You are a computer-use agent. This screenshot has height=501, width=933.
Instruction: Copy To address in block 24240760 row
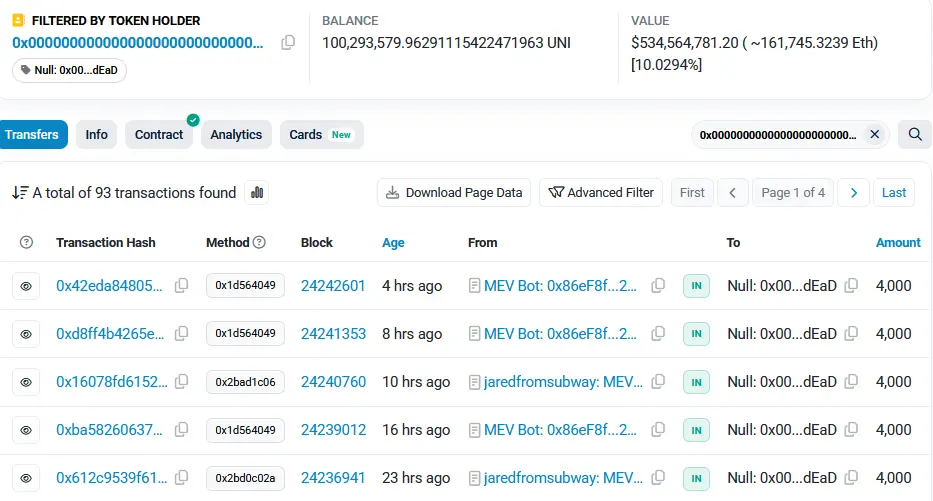pos(851,381)
